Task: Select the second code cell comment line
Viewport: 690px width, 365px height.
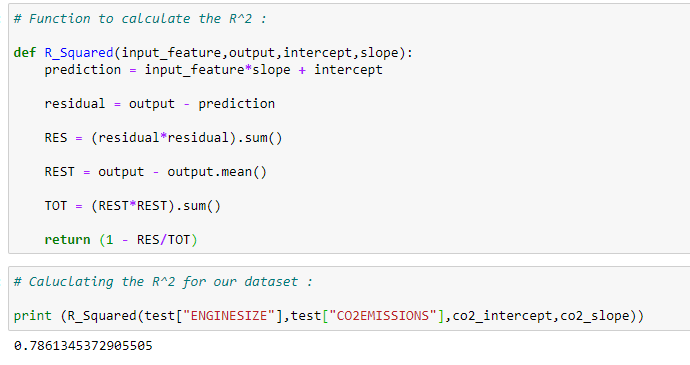Action: 163,282
